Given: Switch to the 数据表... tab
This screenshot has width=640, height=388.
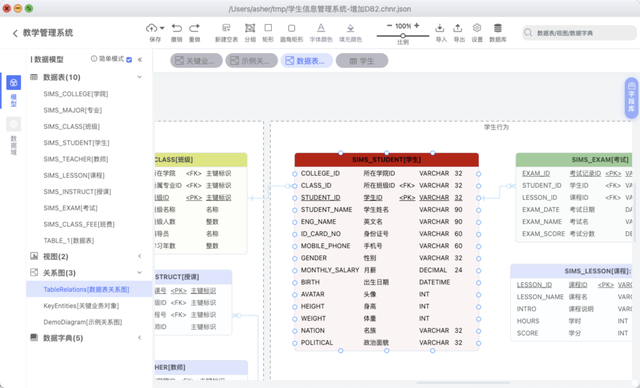Looking at the screenshot, I should point(307,61).
